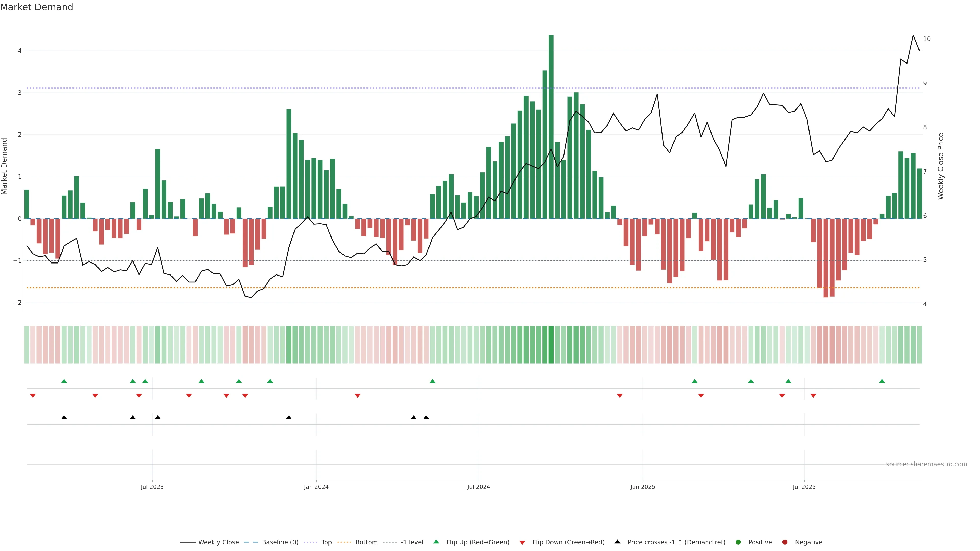Click the only green flip-up marker between Jan and Jul 2024

coord(432,381)
